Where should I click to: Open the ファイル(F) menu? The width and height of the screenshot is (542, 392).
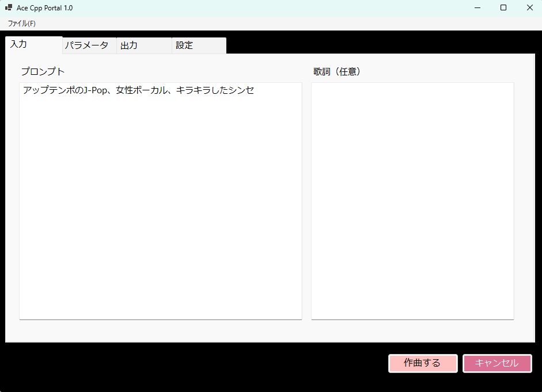pyautogui.click(x=21, y=23)
